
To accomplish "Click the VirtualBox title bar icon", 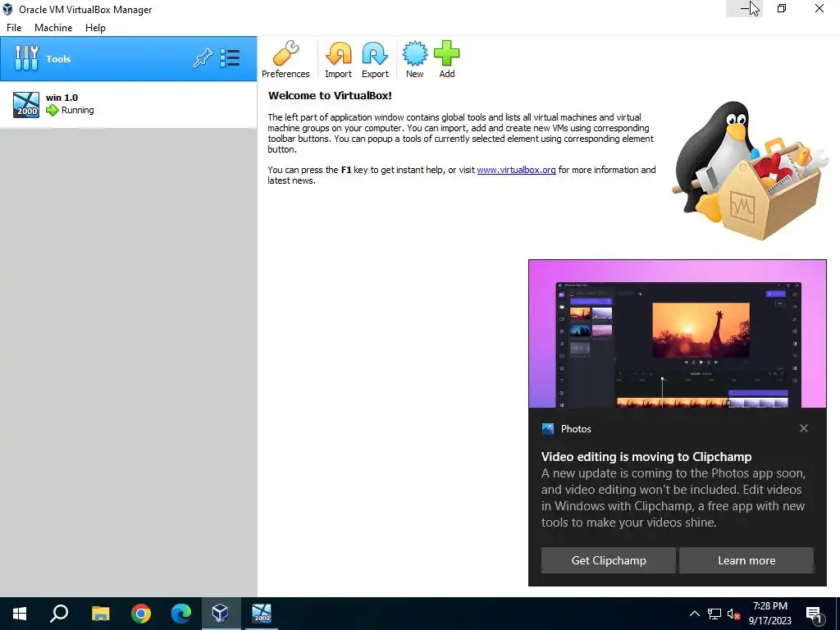I will (7, 9).
